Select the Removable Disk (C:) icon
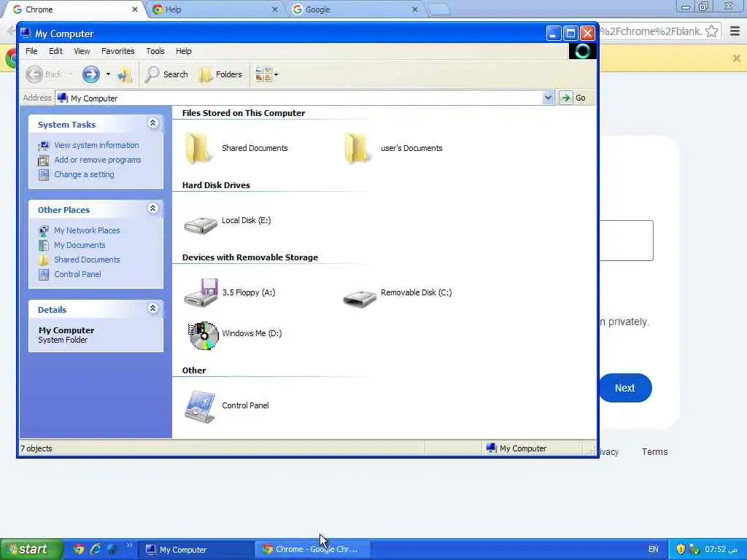The width and height of the screenshot is (747, 560). [x=360, y=298]
